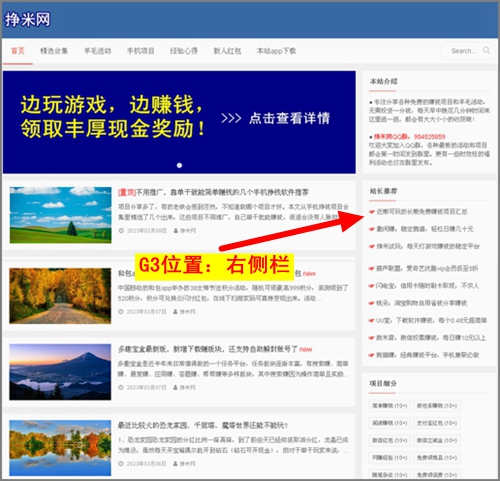This screenshot has height=481, width=500.
Task: Select the 支付宝红包 (10+) tag
Action: tap(437, 423)
